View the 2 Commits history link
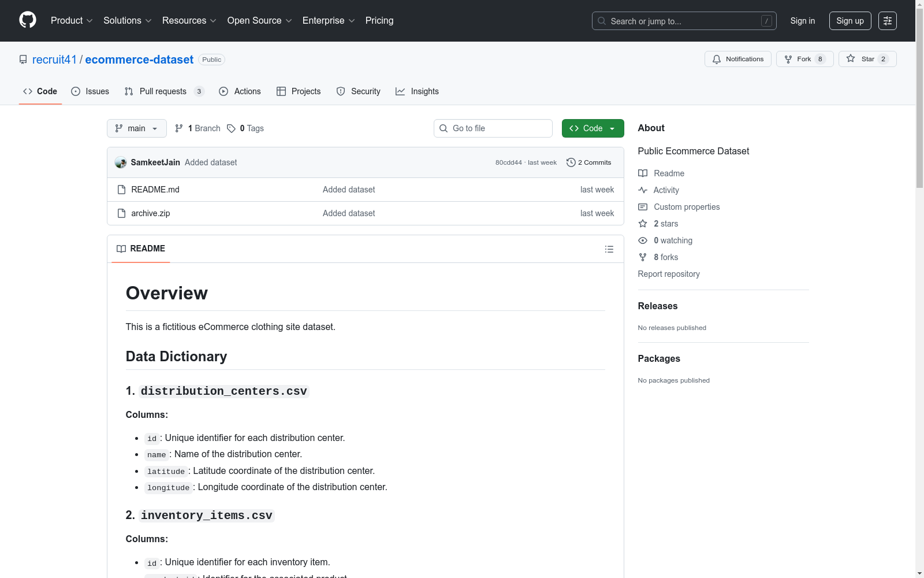The image size is (924, 578). click(x=589, y=162)
